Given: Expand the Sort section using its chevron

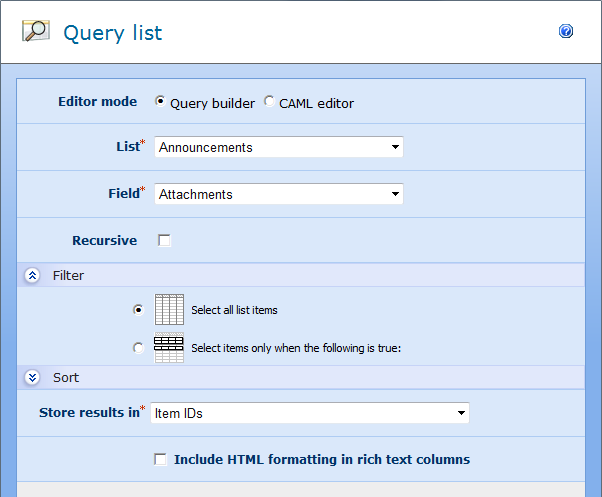Looking at the screenshot, I should [x=32, y=378].
